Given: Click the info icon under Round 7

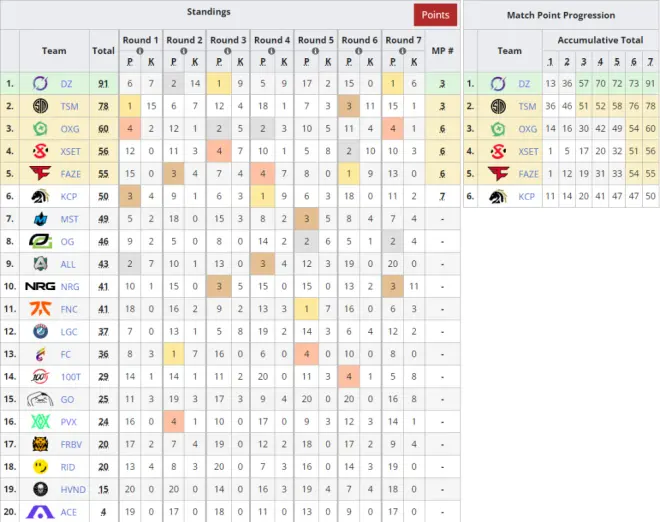Looking at the screenshot, I should (404, 51).
